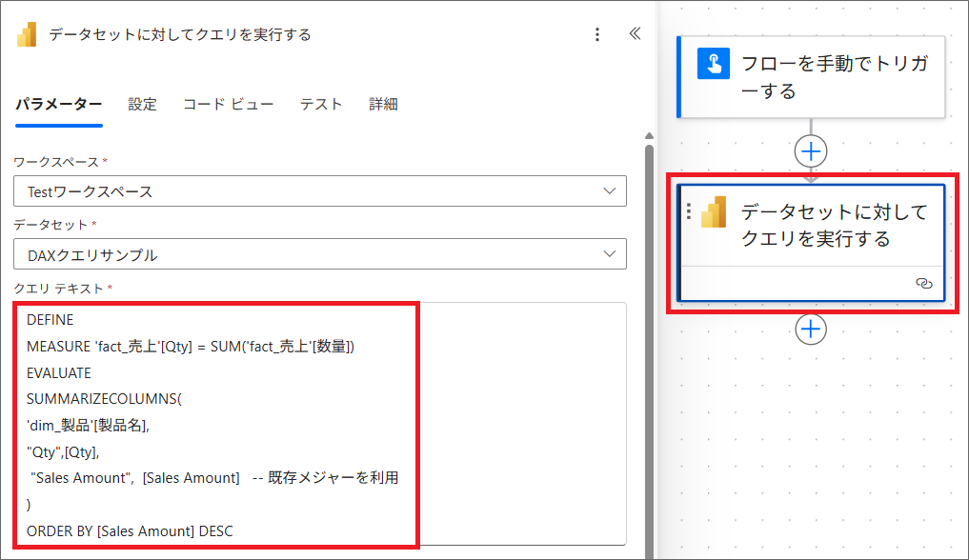Click the manual trigger hand icon
The width and height of the screenshot is (969, 560).
[713, 64]
